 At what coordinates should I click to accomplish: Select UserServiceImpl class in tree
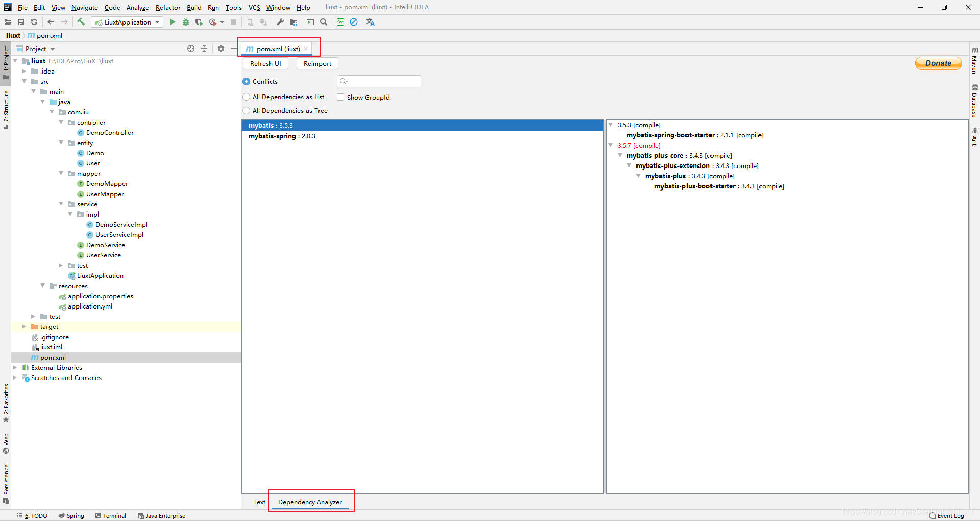pyautogui.click(x=119, y=234)
